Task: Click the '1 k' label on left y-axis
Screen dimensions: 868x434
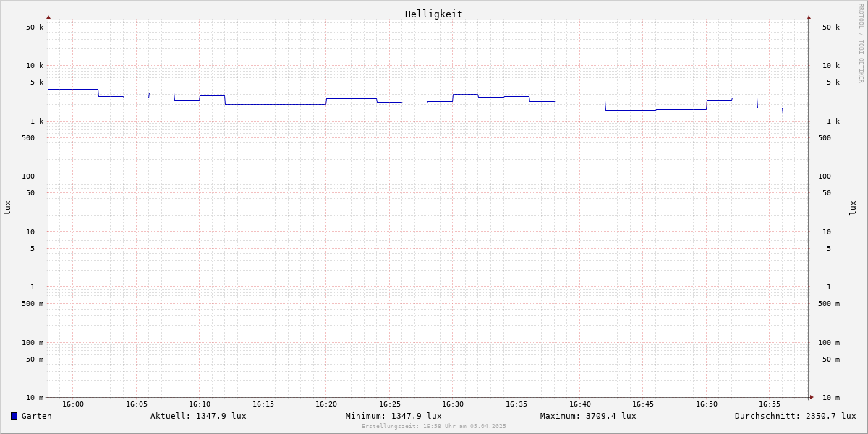Action: 37,122
